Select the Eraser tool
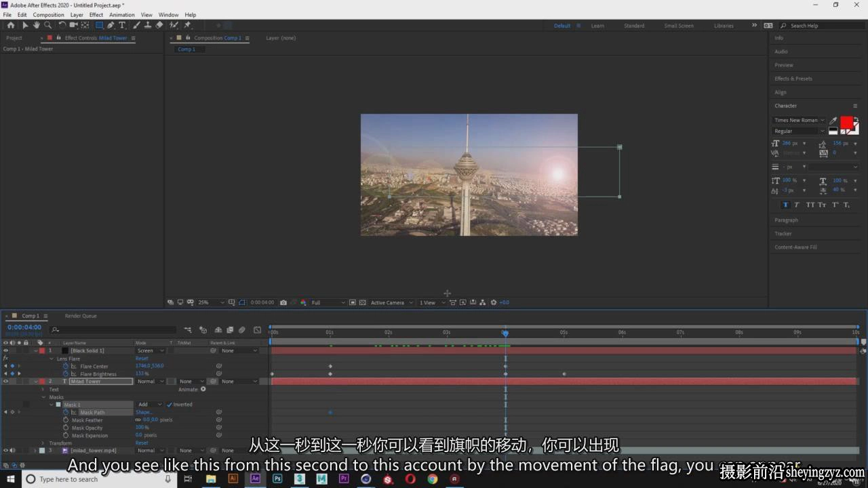 point(159,25)
